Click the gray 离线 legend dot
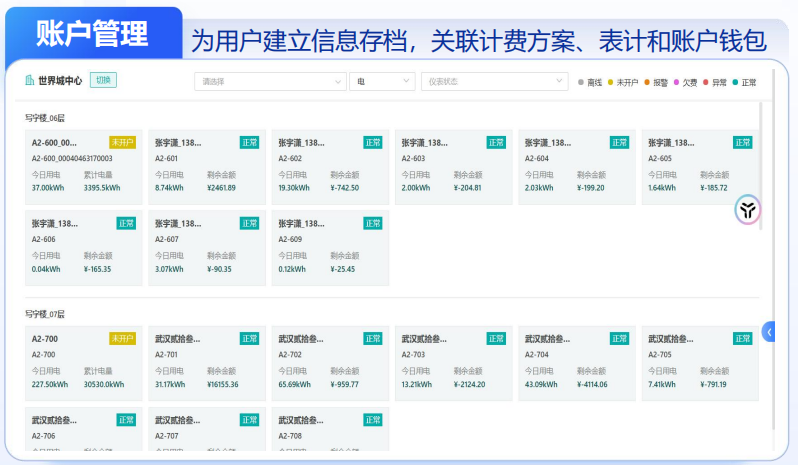The width and height of the screenshot is (798, 465). [x=581, y=82]
